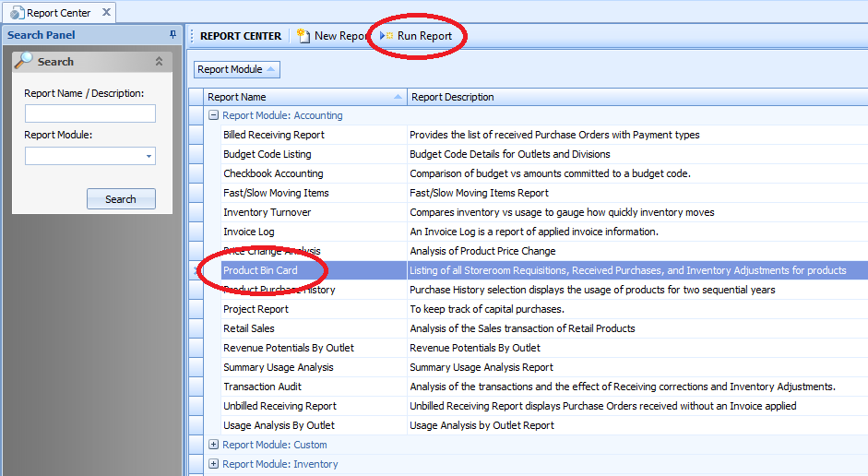
Task: Expand the Report Module: Custom group
Action: [x=213, y=445]
